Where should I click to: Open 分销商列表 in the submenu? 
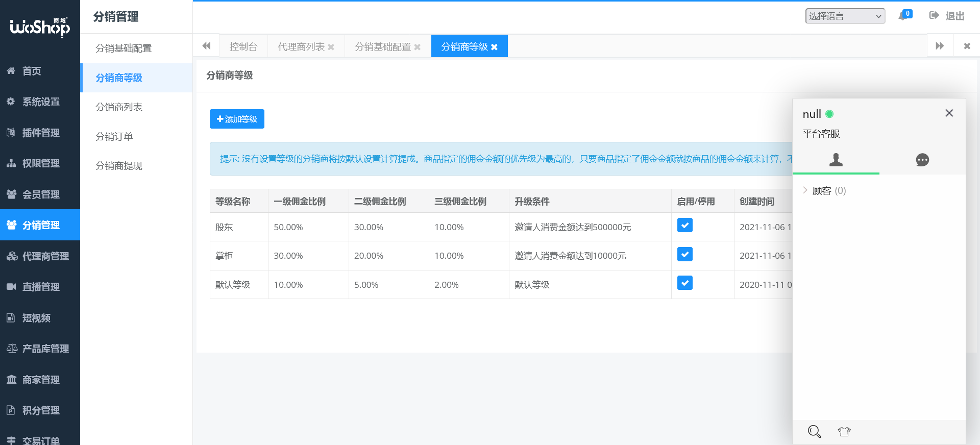pos(119,107)
